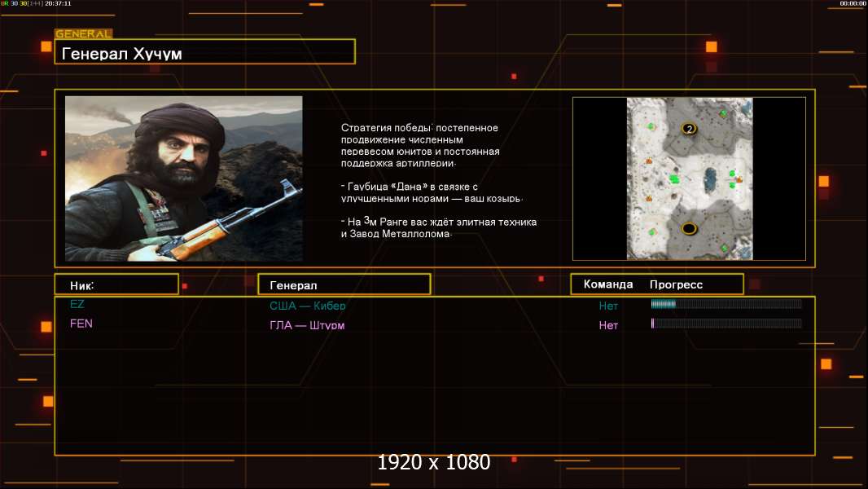The width and height of the screenshot is (868, 489).
Task: Click the team value Нет for EZ
Action: click(x=608, y=306)
